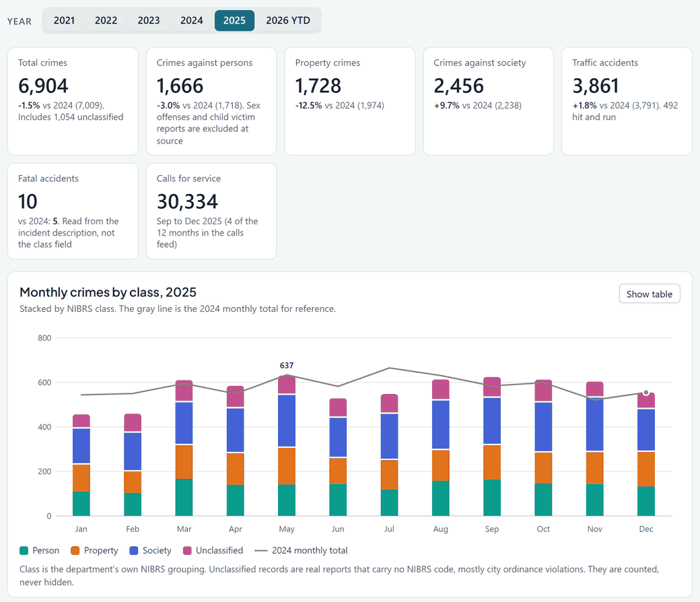Click the Dec axis label
The height and width of the screenshot is (602, 700).
coord(646,529)
